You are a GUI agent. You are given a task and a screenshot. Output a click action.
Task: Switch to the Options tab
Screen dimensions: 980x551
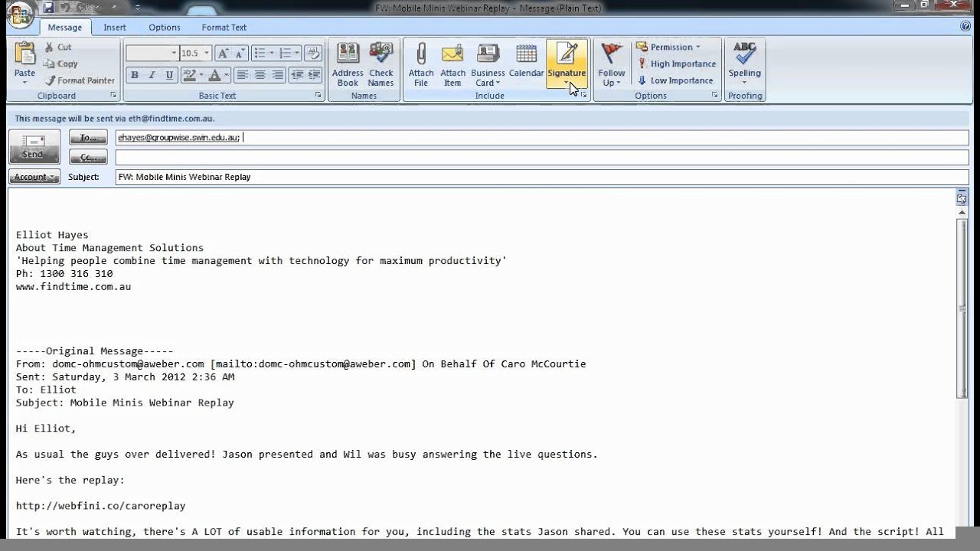point(165,27)
